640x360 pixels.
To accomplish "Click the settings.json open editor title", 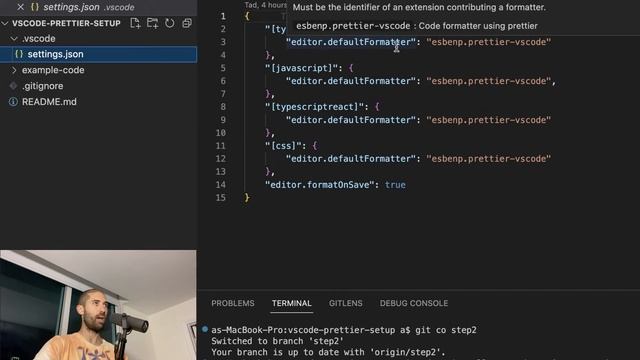I will pos(71,7).
